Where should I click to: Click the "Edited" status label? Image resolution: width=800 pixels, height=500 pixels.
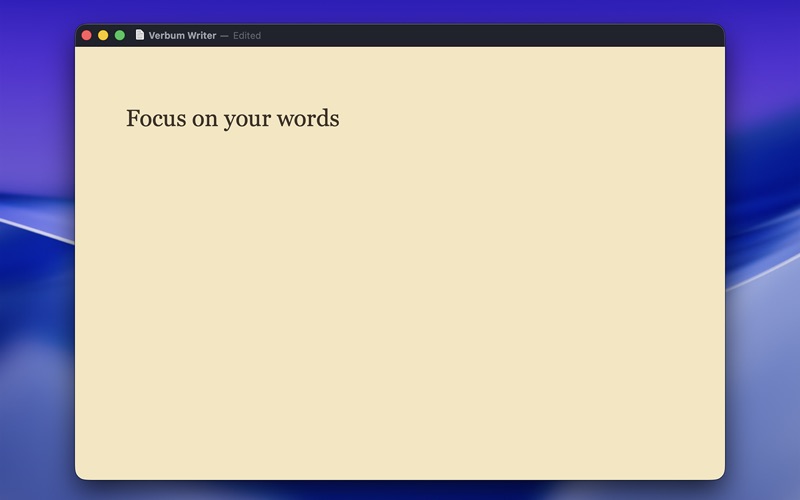(247, 36)
